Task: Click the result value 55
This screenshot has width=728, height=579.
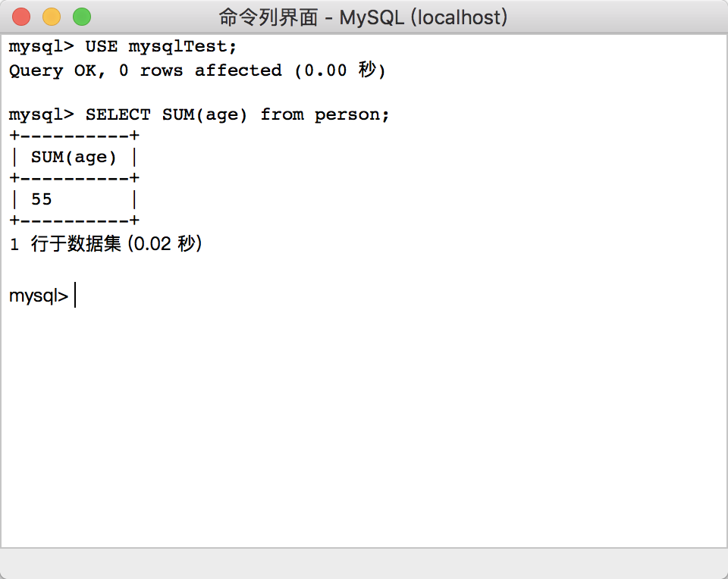Action: tap(42, 200)
